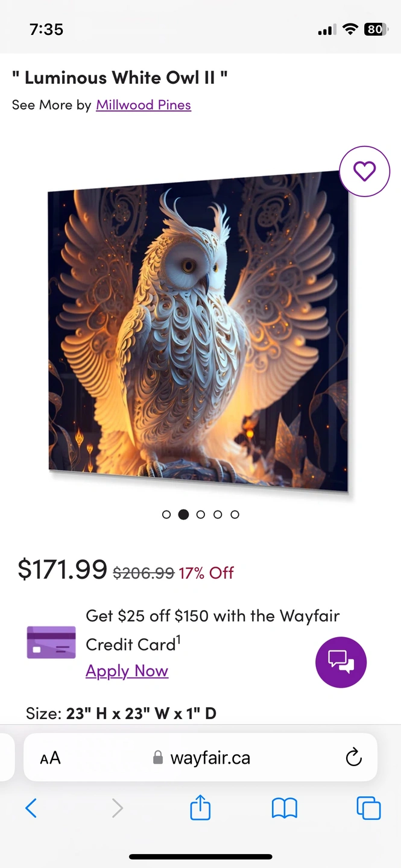Select the first image carousel dot
Screen dimensions: 401x868
click(166, 514)
